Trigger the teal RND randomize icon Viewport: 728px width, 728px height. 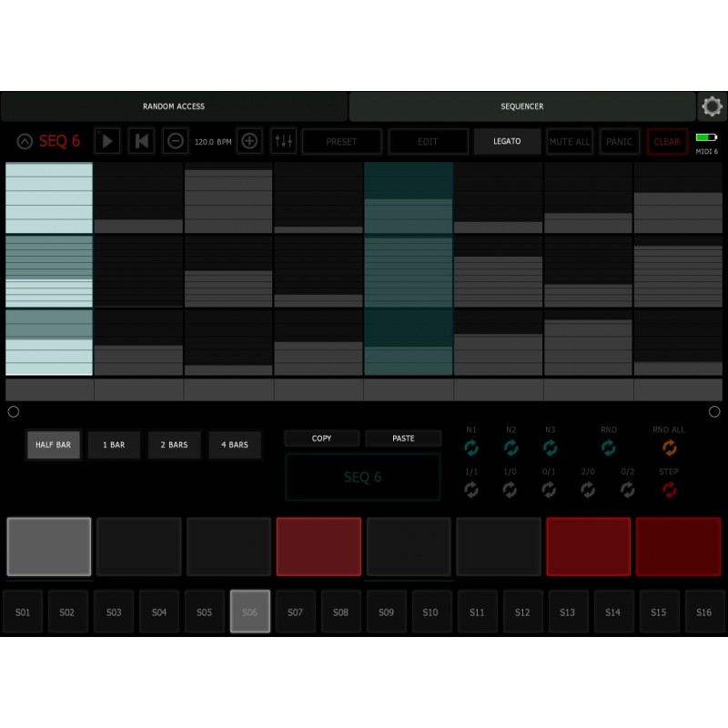coord(608,448)
